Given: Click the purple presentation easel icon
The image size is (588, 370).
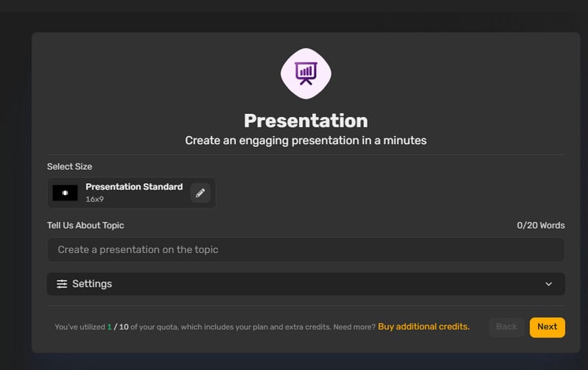Looking at the screenshot, I should 306,74.
